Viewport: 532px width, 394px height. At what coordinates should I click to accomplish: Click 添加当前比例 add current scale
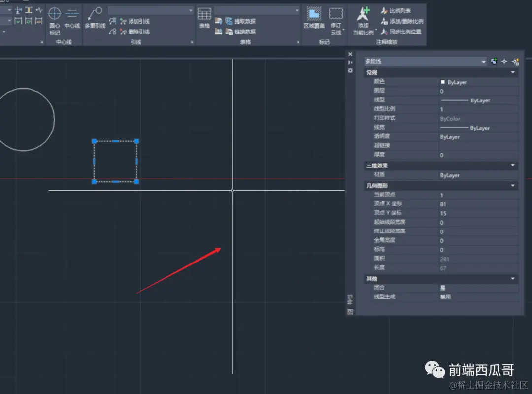pos(364,21)
